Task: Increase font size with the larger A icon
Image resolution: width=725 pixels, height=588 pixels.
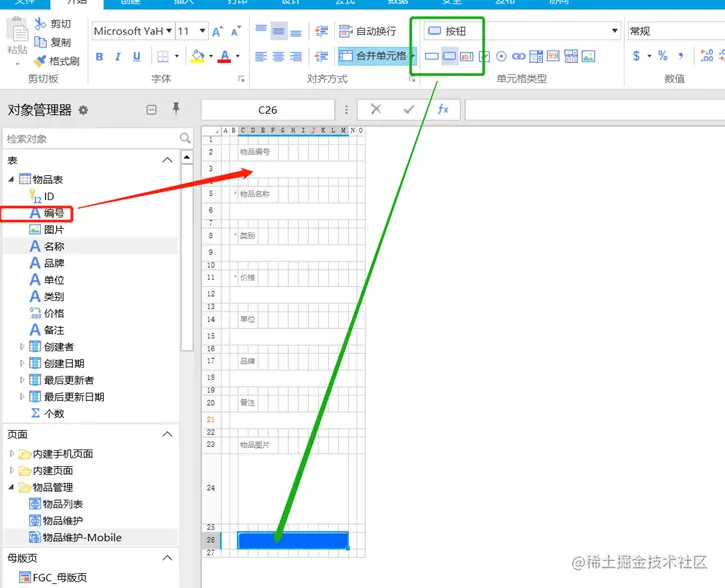Action: click(x=217, y=31)
